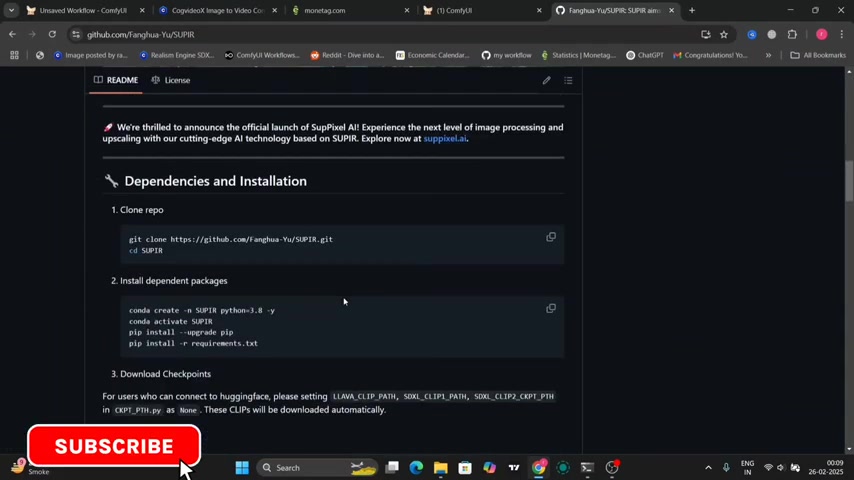Open File Explorer from the taskbar
Screen dimensions: 854x480
point(440,467)
